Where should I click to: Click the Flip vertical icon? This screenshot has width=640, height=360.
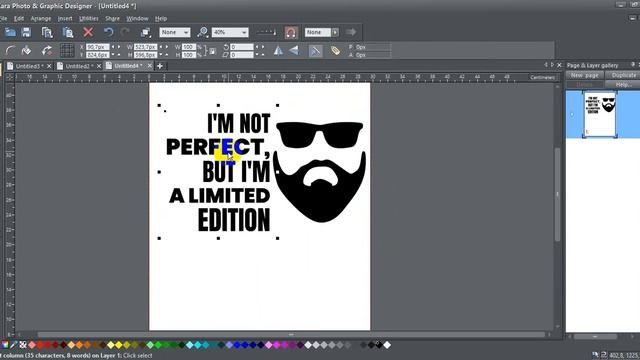(x=294, y=51)
